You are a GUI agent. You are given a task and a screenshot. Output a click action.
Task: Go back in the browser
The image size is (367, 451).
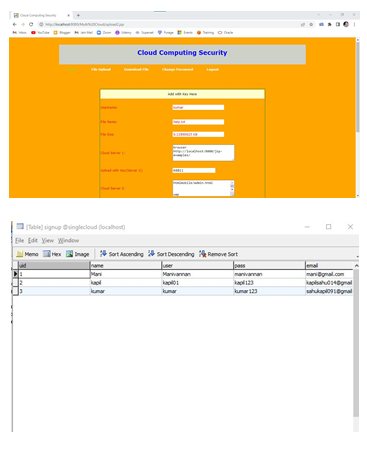[15, 24]
